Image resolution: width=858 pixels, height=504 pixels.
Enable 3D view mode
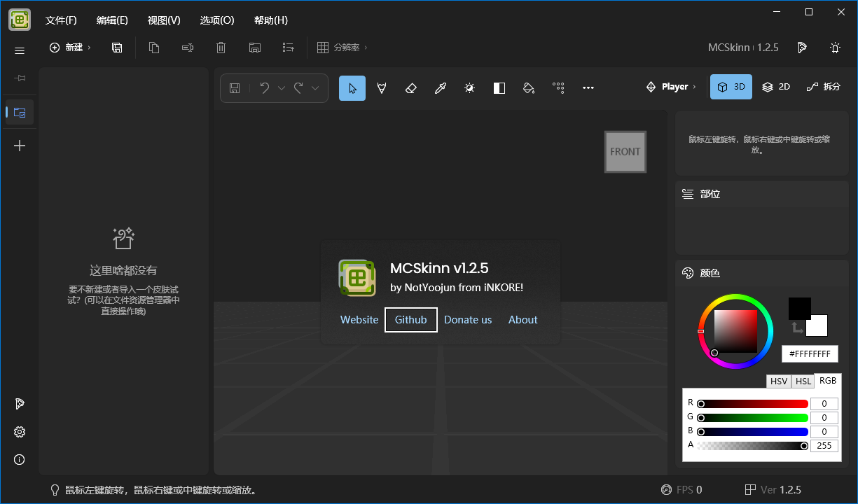pos(731,87)
